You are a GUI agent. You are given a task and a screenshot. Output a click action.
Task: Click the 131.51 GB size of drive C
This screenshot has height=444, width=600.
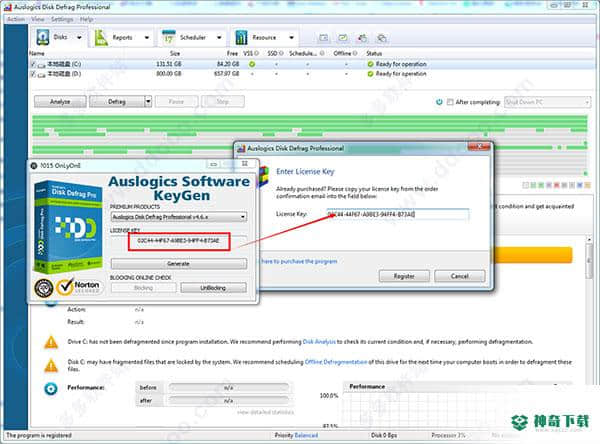169,64
